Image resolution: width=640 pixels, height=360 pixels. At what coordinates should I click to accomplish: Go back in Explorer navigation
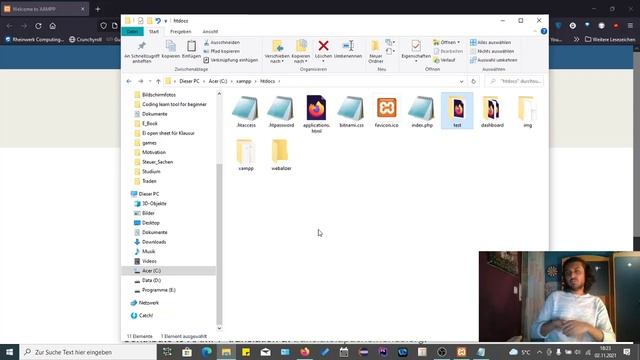[x=129, y=81]
